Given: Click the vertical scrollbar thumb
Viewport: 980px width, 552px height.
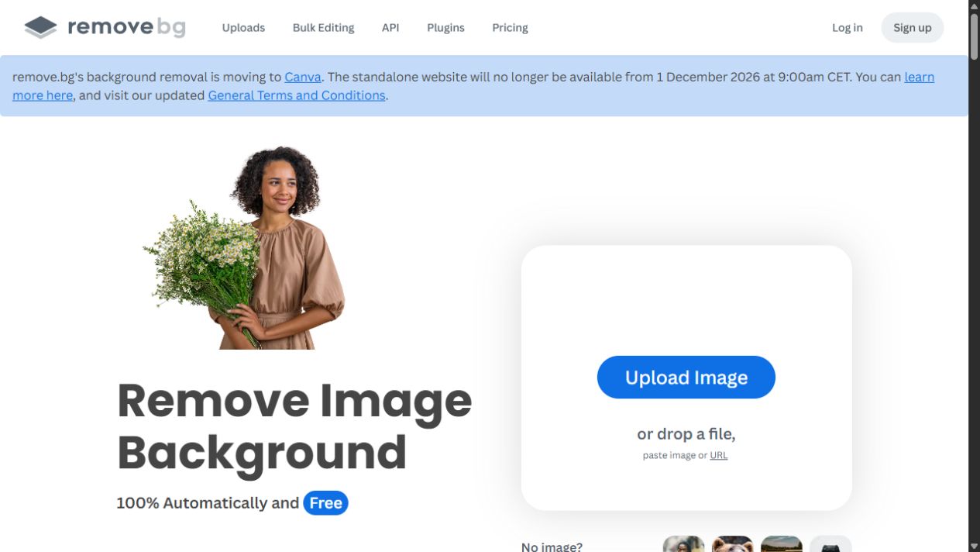Looking at the screenshot, I should 975,36.
